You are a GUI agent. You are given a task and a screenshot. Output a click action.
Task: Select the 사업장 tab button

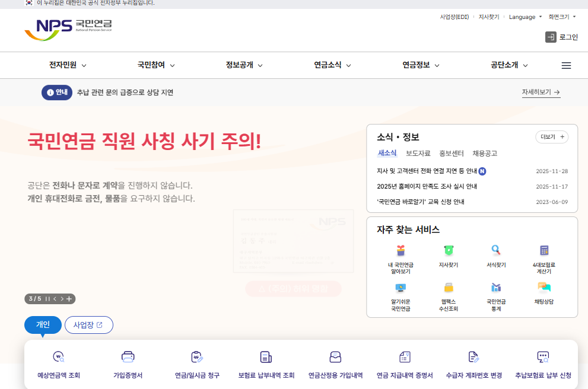pos(89,325)
